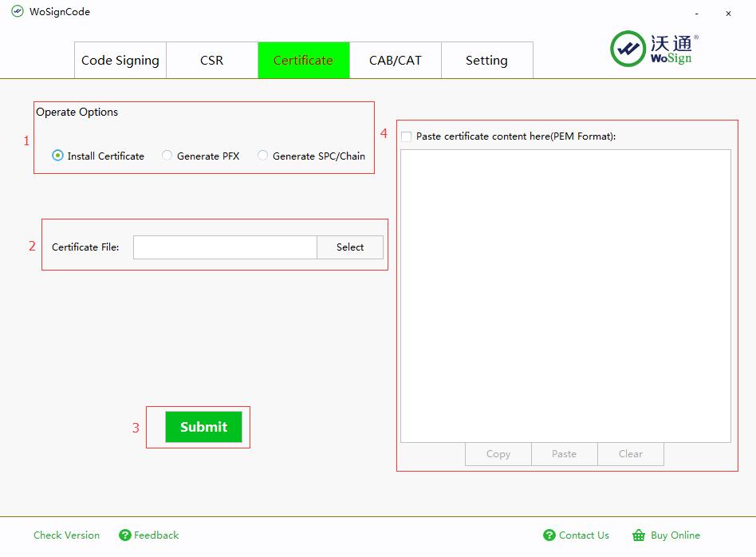Click the Certificate File path input field
The width and height of the screenshot is (756, 557).
(225, 247)
